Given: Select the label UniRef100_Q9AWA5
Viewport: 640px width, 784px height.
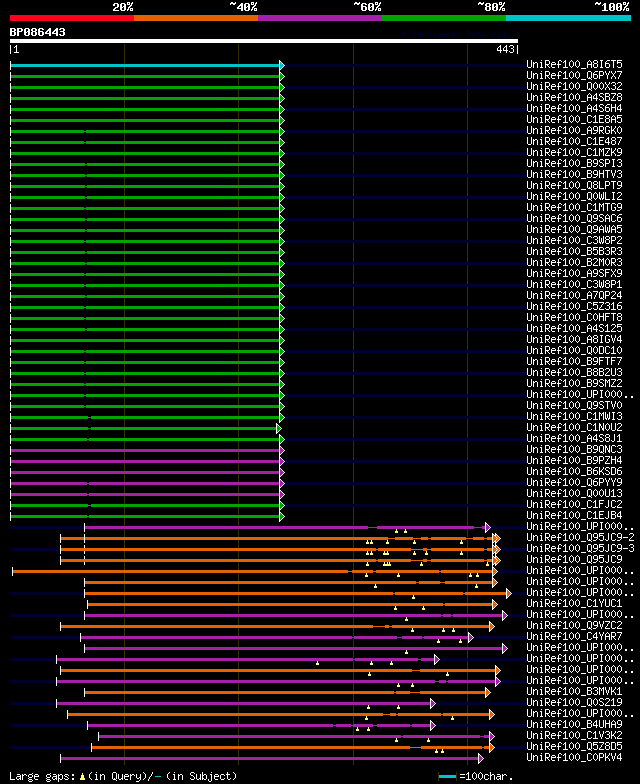Looking at the screenshot, I should (574, 229).
